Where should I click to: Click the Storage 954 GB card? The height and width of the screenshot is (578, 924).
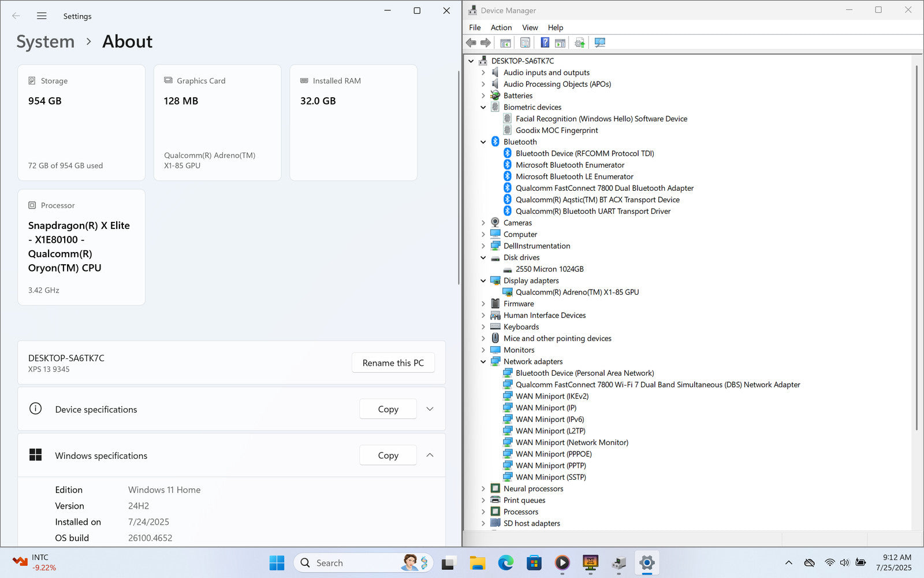tap(81, 123)
